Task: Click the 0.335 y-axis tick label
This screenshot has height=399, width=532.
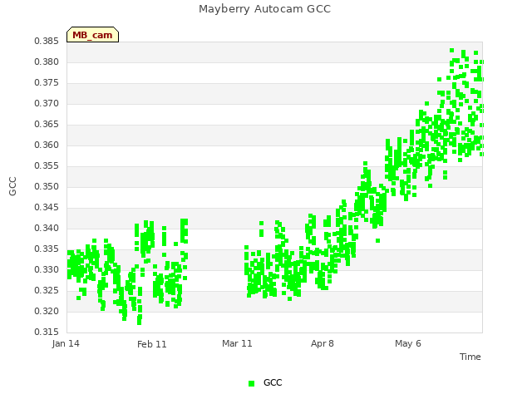Action: [x=47, y=249]
